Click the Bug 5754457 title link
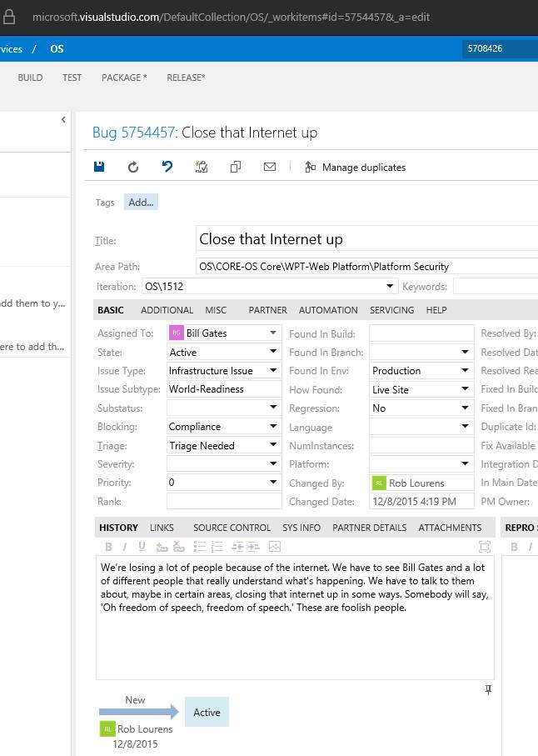This screenshot has width=538, height=756. [136, 132]
